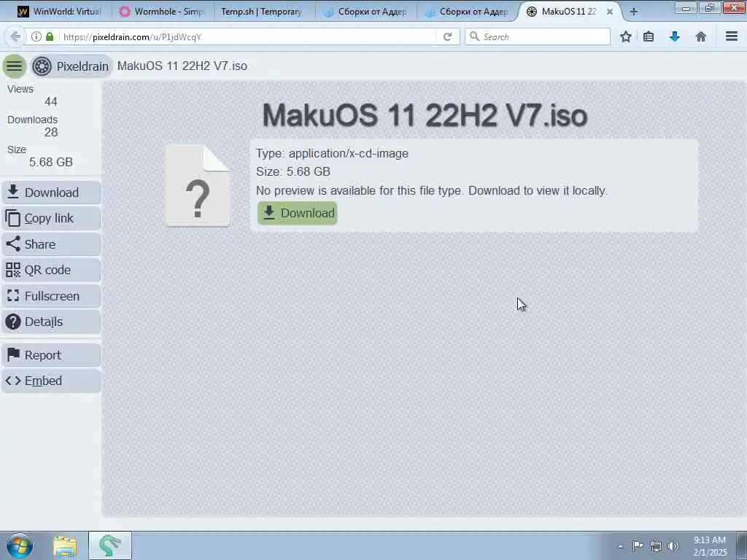747x560 pixels.
Task: Switch to the WinWorld tab
Action: click(60, 12)
